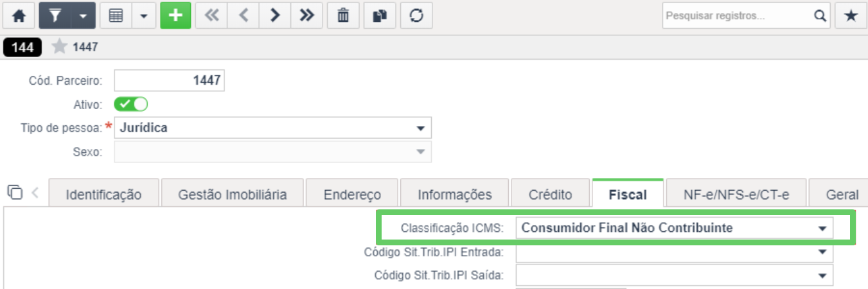Go to the home screen icon
The image size is (868, 289).
(19, 16)
